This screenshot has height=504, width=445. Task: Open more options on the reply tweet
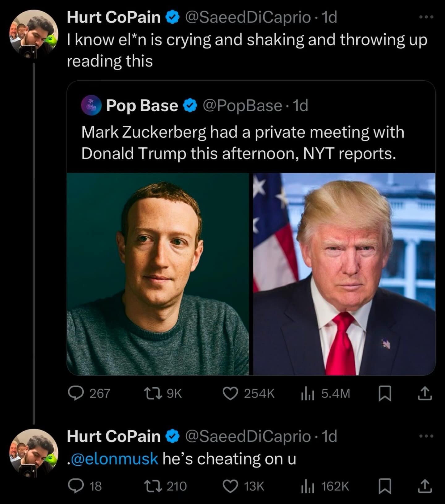point(426,436)
